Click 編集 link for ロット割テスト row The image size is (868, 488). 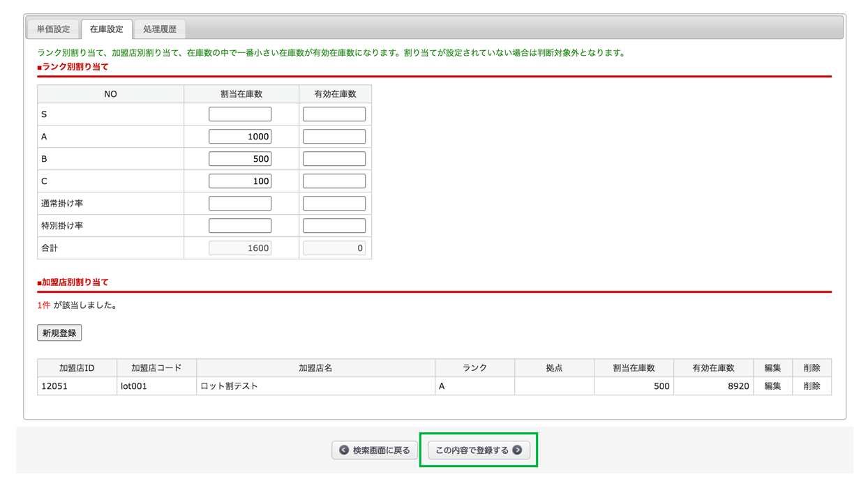click(x=772, y=386)
